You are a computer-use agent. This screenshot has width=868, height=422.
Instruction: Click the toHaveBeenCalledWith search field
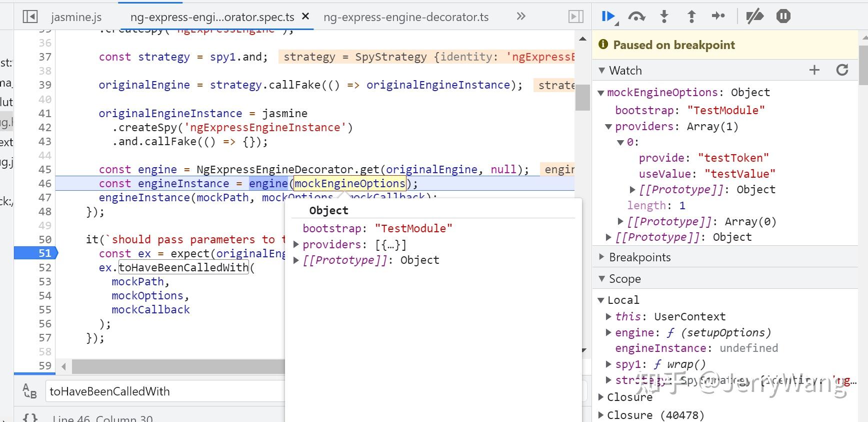click(165, 391)
